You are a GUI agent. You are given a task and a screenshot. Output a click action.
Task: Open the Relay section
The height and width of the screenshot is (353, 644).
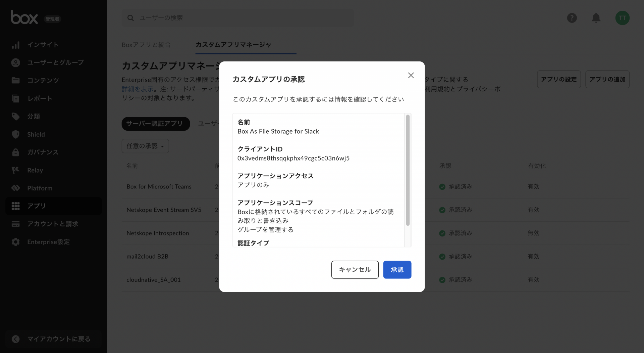[35, 170]
